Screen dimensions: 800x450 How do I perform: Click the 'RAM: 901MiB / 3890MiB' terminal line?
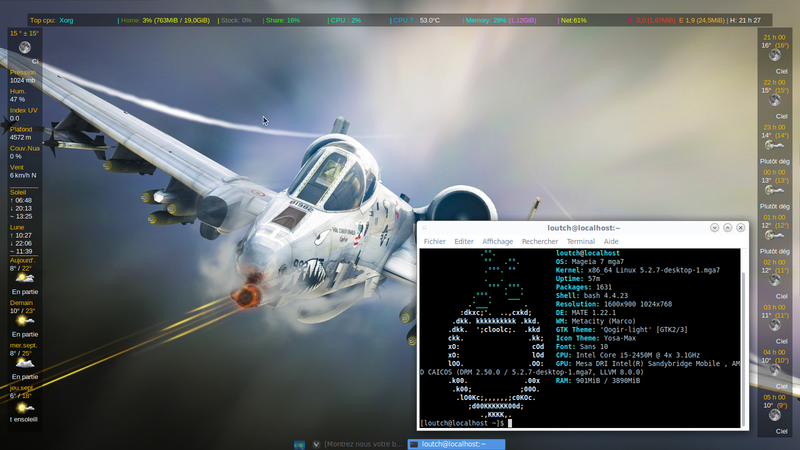click(x=597, y=381)
